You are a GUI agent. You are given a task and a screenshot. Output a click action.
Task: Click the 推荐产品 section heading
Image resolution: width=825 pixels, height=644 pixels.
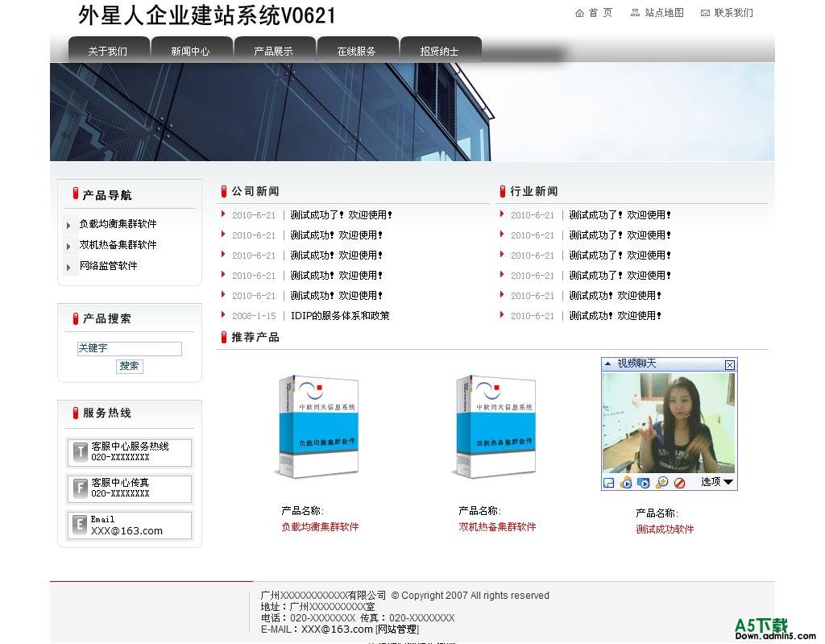[x=255, y=337]
